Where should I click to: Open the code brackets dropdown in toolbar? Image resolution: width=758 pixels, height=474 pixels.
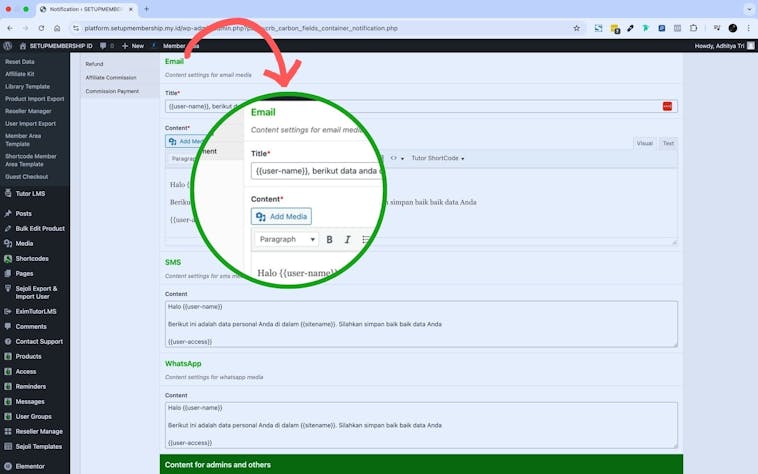click(x=396, y=158)
